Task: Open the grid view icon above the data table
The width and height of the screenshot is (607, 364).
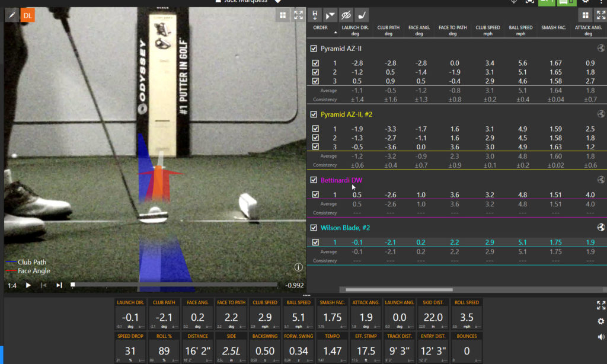Action: tap(586, 14)
